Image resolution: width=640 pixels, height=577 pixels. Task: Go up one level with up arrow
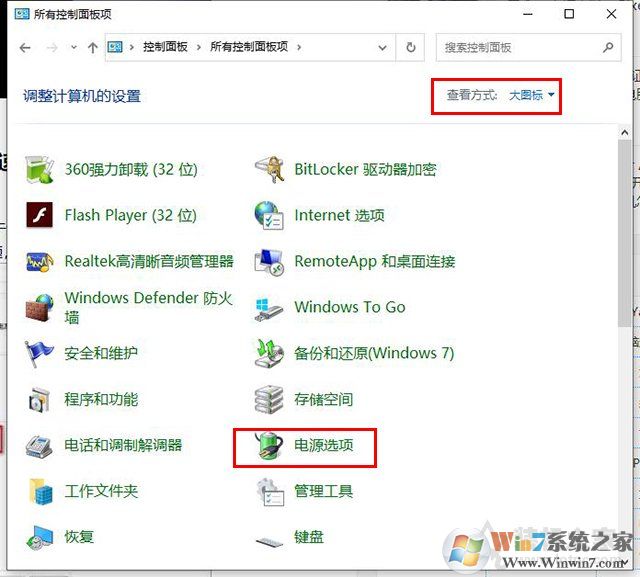tap(92, 47)
